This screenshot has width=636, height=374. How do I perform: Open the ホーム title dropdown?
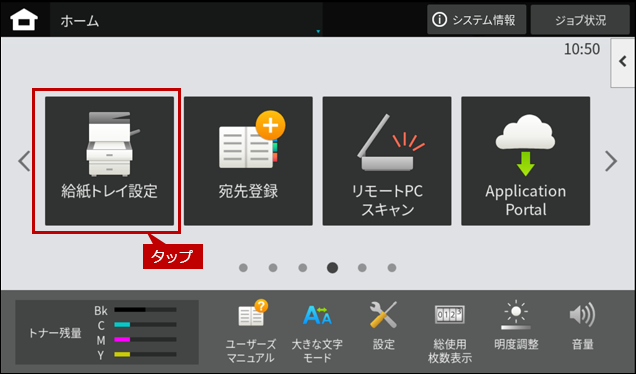[186, 20]
